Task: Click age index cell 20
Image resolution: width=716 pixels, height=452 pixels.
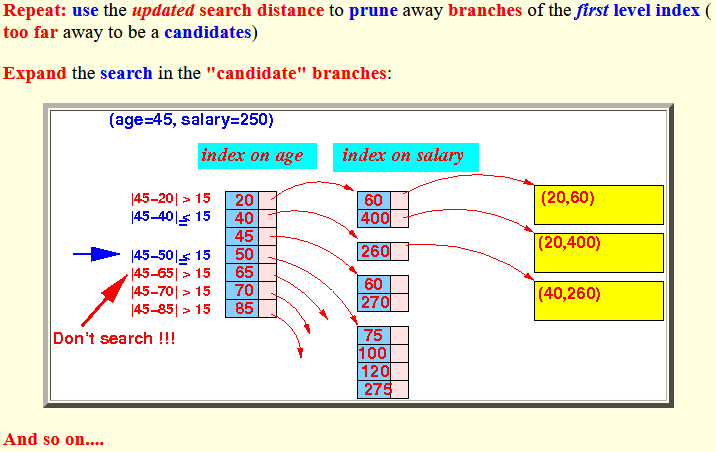Action: (242, 200)
